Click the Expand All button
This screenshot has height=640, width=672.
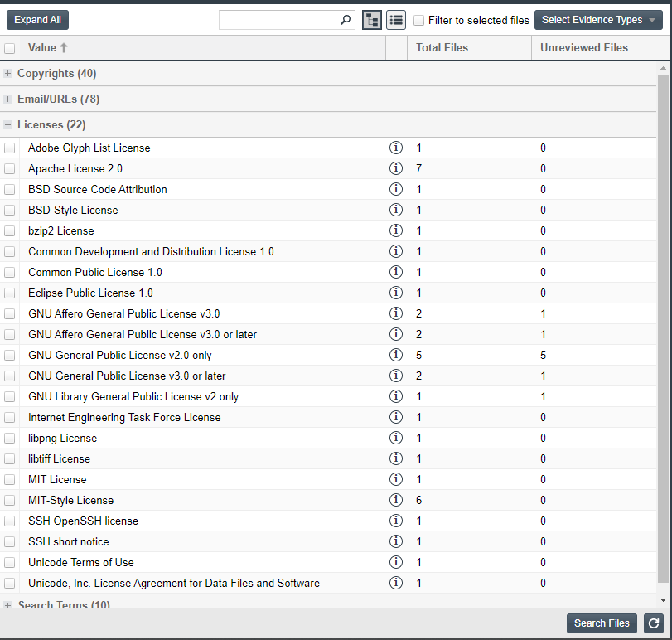37,20
